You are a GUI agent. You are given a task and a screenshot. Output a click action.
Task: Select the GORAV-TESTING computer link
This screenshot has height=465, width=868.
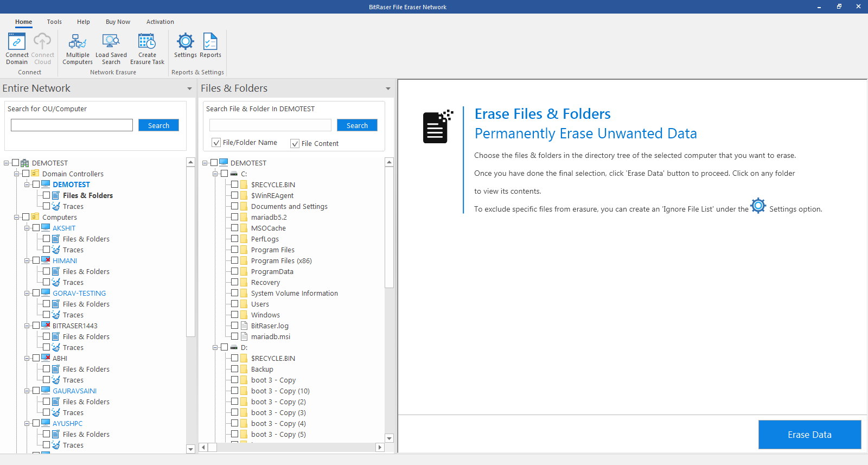point(79,293)
